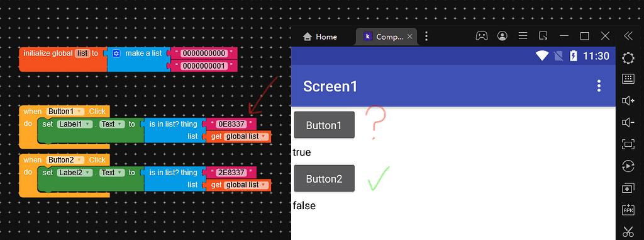Open the multi-instance sync icon in sidebar

[x=628, y=188]
